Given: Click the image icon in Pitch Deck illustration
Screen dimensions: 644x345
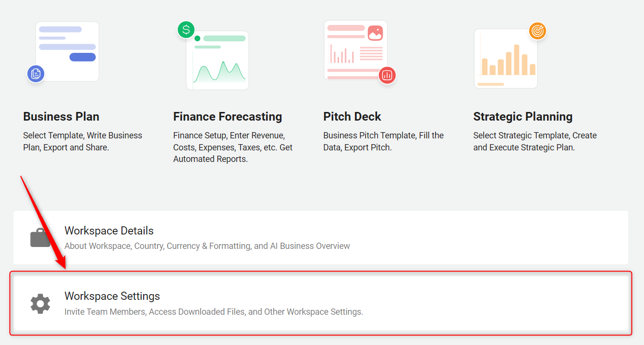Looking at the screenshot, I should pos(376,33).
